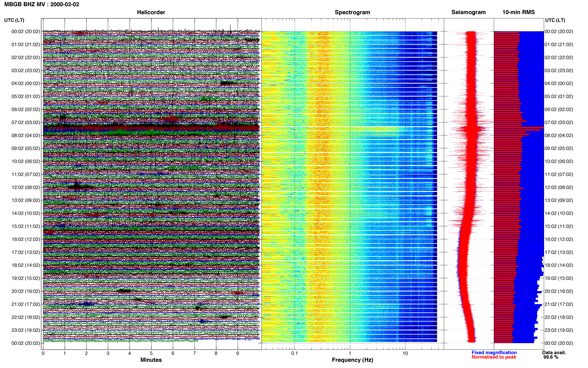588x368 pixels.
Task: Click the Data avail. label
Action: coord(554,352)
